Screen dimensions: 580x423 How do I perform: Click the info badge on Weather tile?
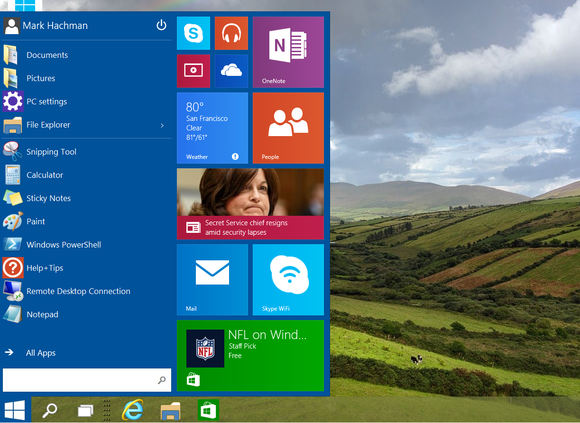(x=235, y=157)
